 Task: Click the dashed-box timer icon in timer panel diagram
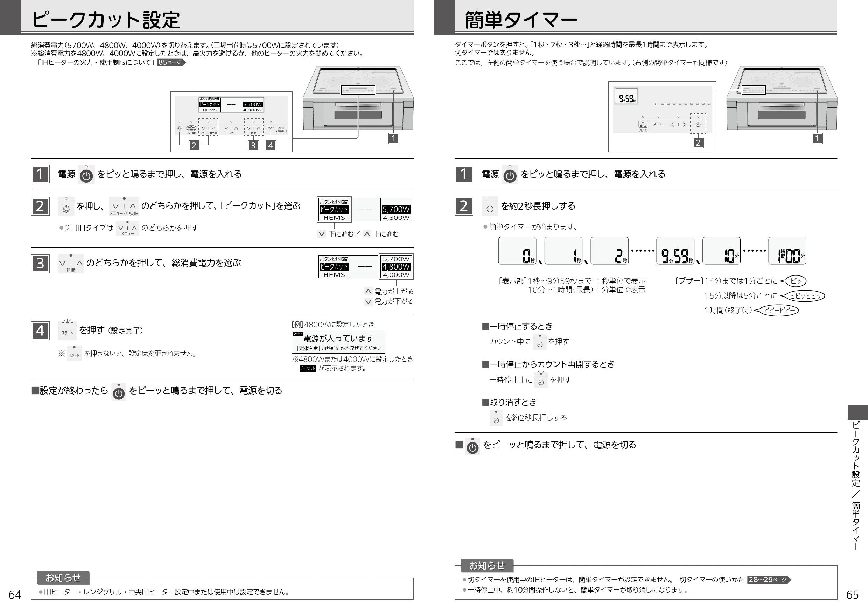698,124
